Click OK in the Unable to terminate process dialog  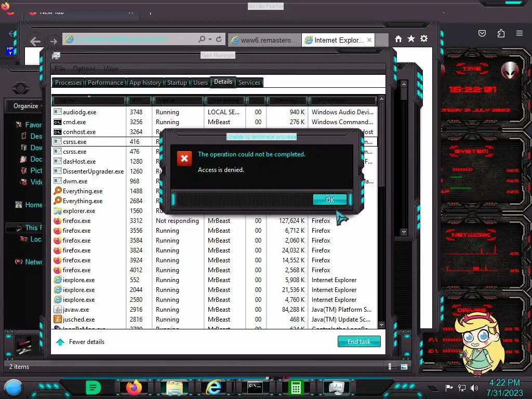pyautogui.click(x=330, y=199)
